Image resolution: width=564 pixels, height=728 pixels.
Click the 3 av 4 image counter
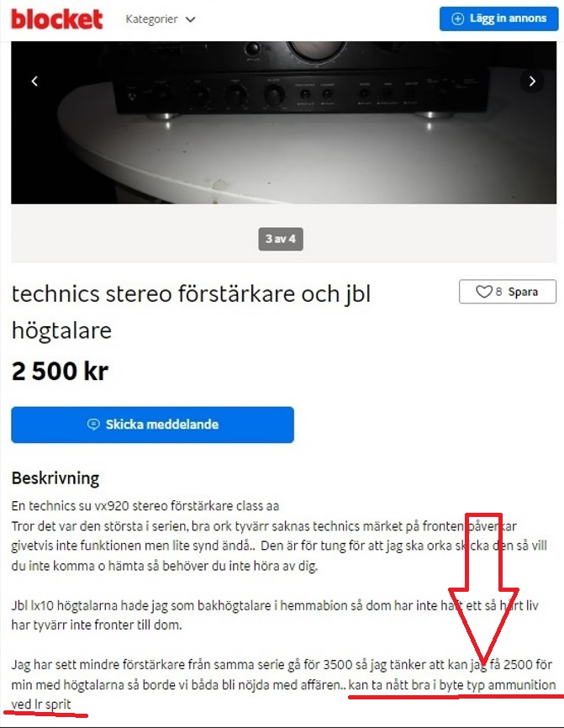tap(281, 239)
